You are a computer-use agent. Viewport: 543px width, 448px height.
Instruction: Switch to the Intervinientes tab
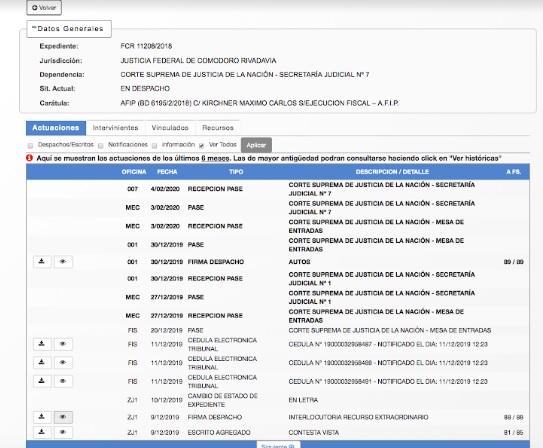pos(115,128)
